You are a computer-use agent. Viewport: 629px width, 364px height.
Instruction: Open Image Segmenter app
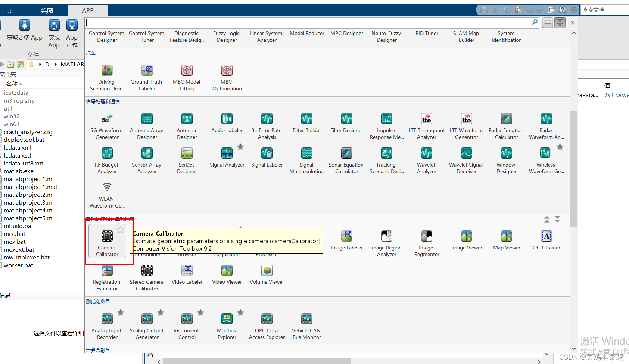point(427,243)
